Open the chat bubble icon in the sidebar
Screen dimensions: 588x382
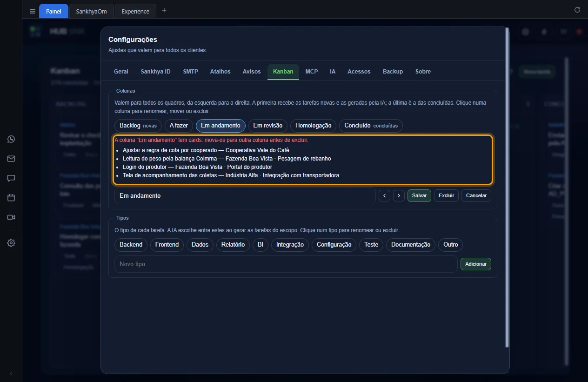[x=11, y=178]
